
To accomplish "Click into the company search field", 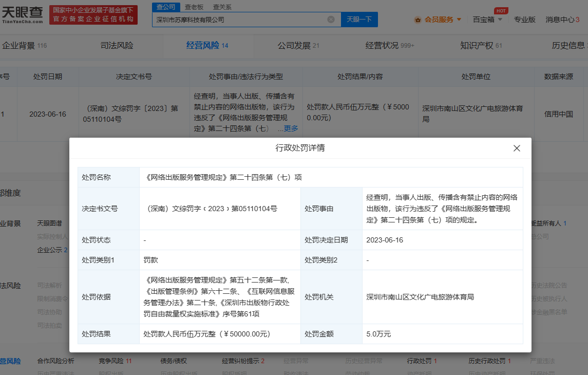I will click(239, 20).
